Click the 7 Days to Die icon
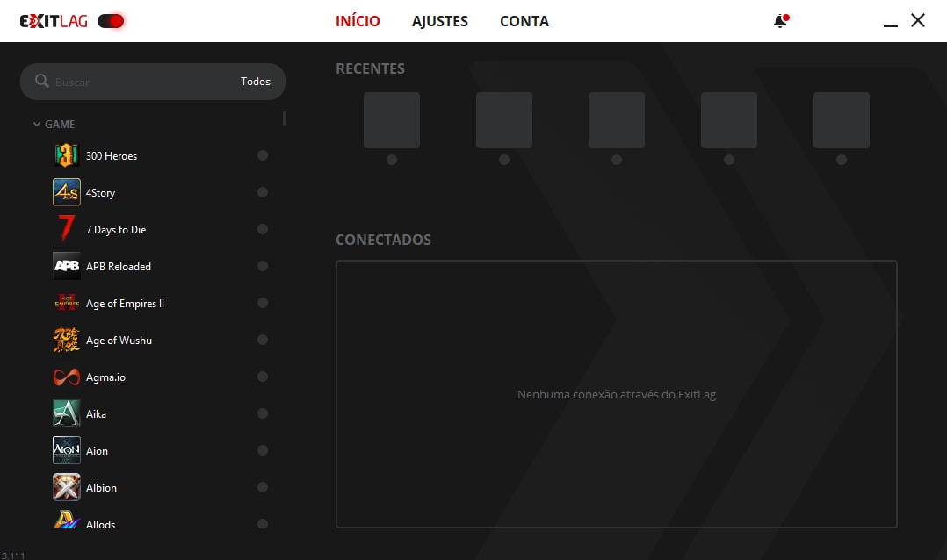This screenshot has height=560, width=947. coord(67,229)
